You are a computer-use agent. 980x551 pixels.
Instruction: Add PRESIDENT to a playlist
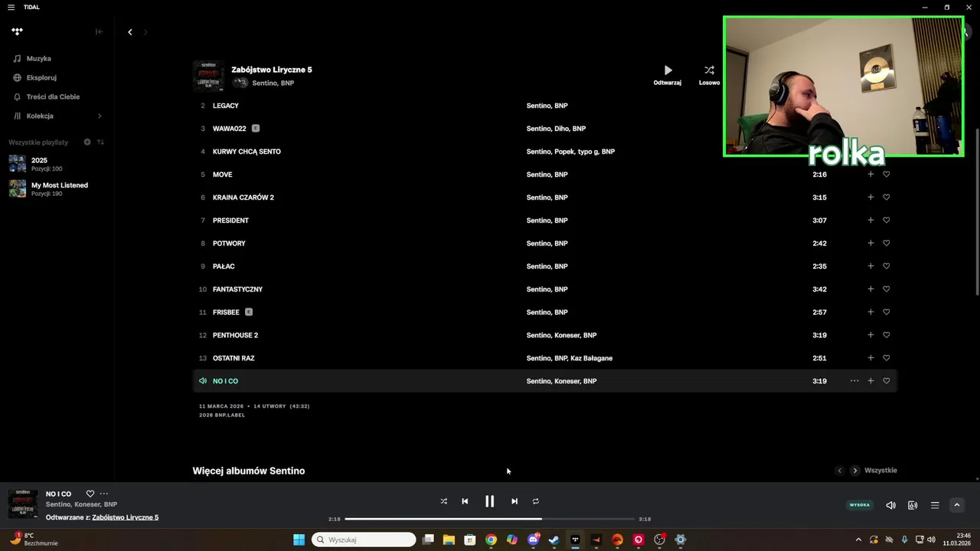pyautogui.click(x=871, y=220)
